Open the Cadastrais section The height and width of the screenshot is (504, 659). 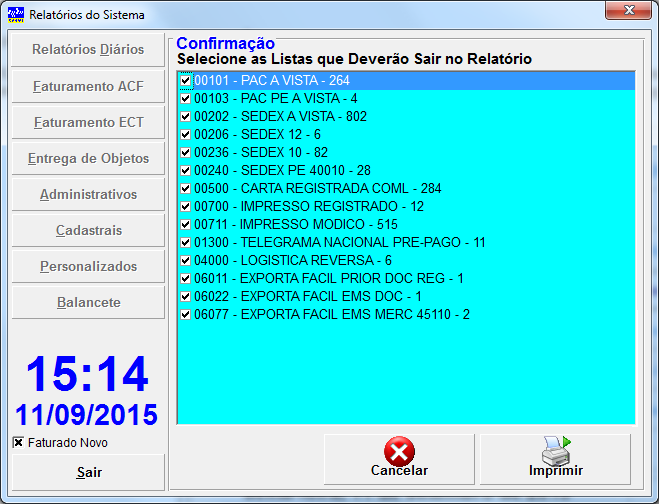88,230
